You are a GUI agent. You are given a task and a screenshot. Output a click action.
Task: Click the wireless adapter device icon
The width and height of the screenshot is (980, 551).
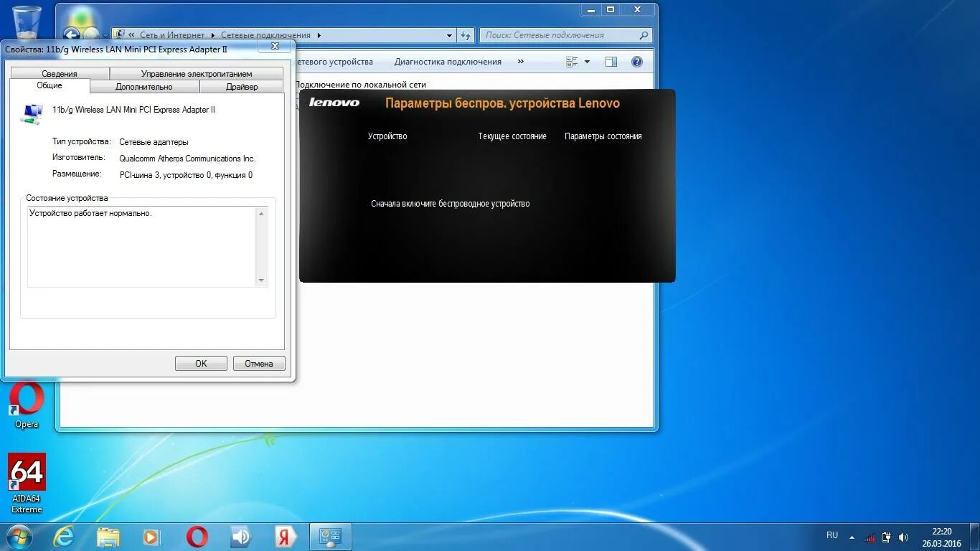point(32,113)
